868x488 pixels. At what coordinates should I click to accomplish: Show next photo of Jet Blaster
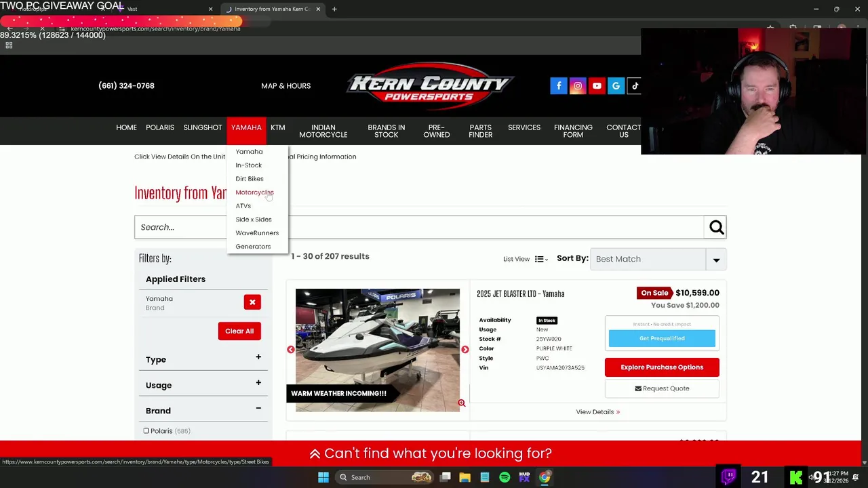(x=465, y=350)
